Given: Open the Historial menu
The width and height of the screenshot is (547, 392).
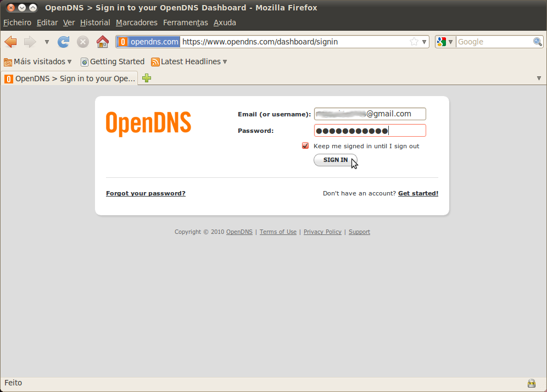Looking at the screenshot, I should click(x=95, y=23).
